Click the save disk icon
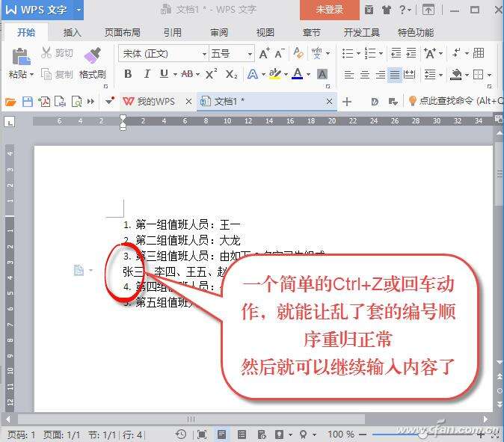 (28, 102)
